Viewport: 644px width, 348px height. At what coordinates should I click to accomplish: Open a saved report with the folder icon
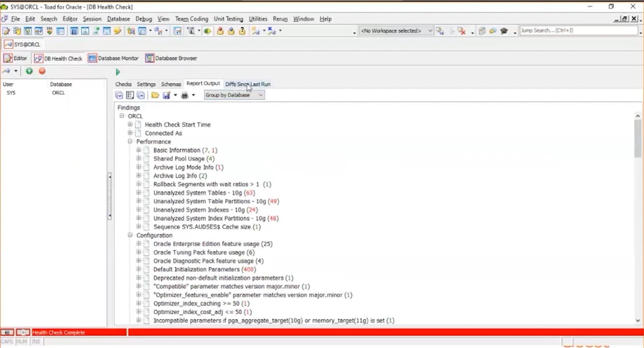point(155,95)
